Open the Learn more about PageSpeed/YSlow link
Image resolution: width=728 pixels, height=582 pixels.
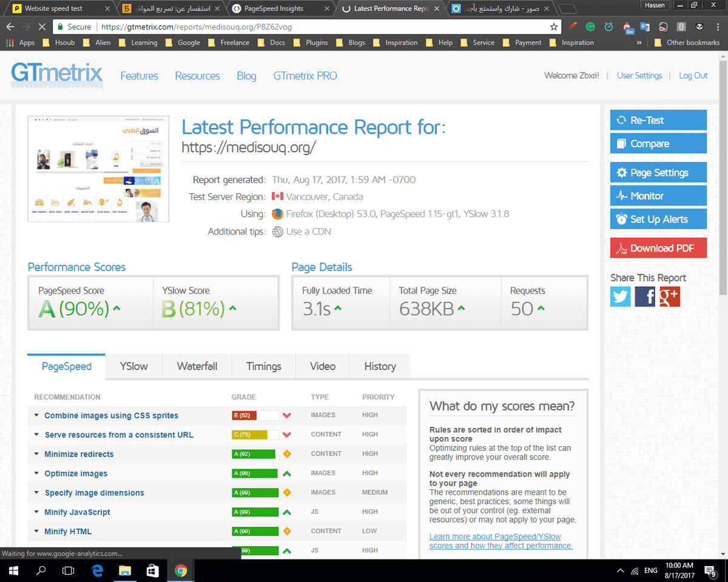pos(500,541)
